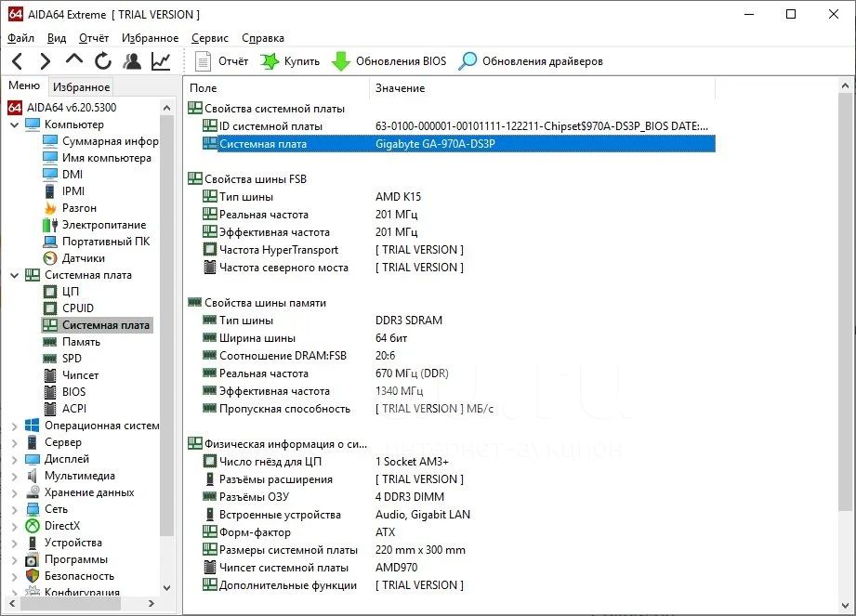Select the Датчики gauge icon item
The width and height of the screenshot is (856, 616).
73,258
